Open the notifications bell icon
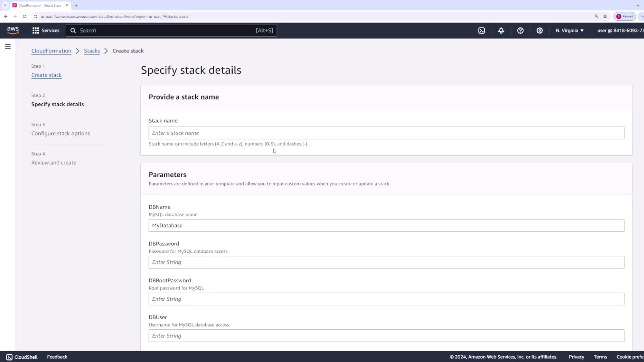 (501, 31)
